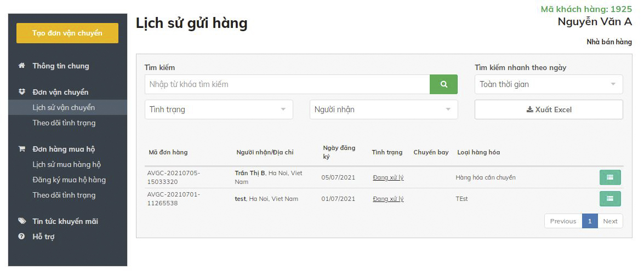Viewport: 644px width, 271px height.
Task: Export the list with Xuất Excel
Action: pyautogui.click(x=548, y=109)
